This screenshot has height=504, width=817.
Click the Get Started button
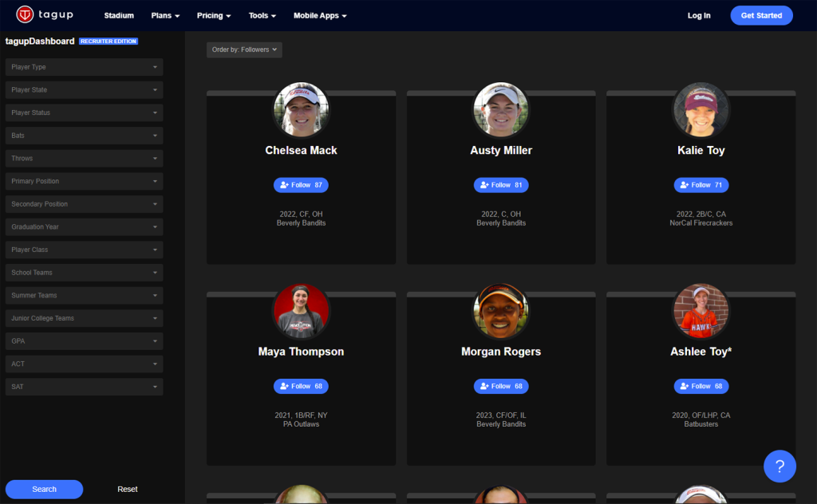point(761,16)
